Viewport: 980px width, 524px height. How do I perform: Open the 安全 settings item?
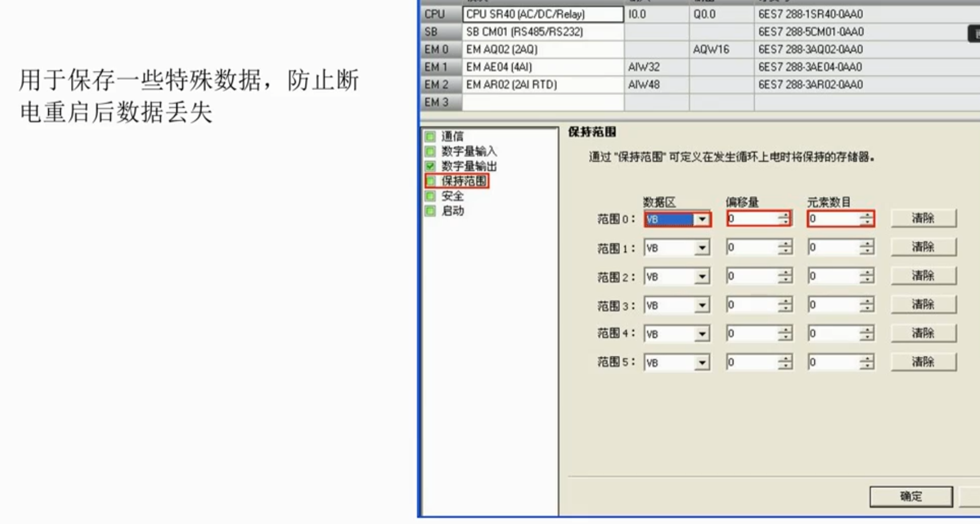tap(452, 196)
